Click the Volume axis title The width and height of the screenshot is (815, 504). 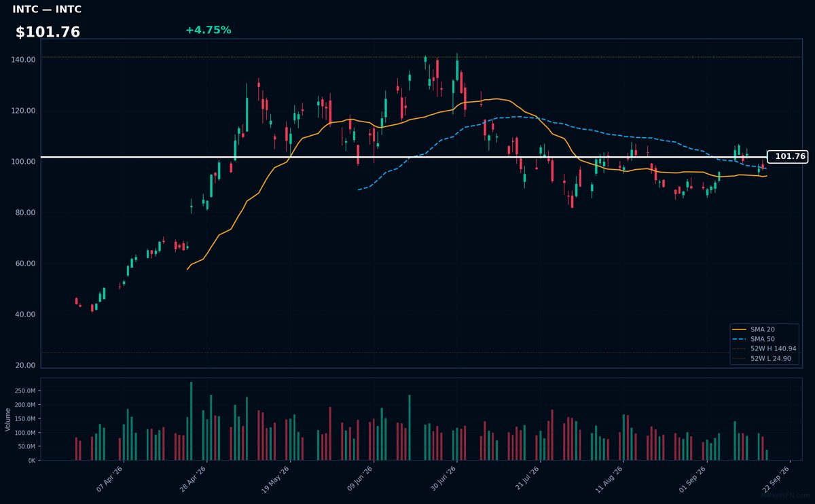[x=8, y=419]
